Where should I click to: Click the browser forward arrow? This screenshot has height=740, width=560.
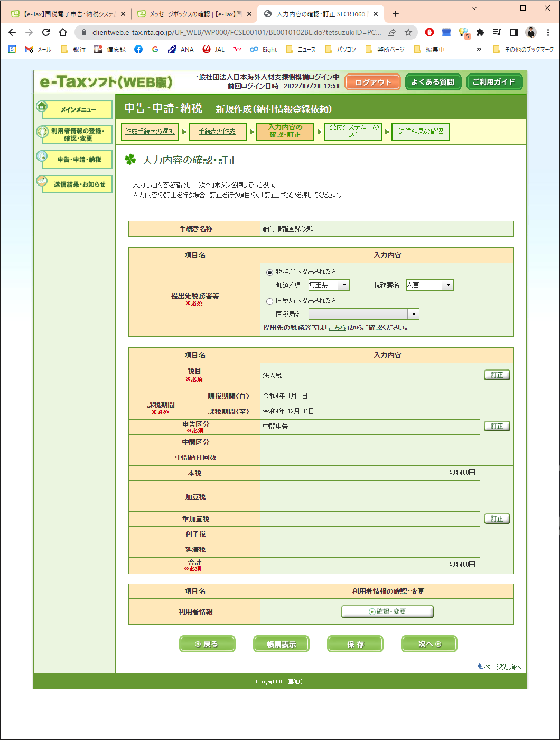[x=29, y=32]
